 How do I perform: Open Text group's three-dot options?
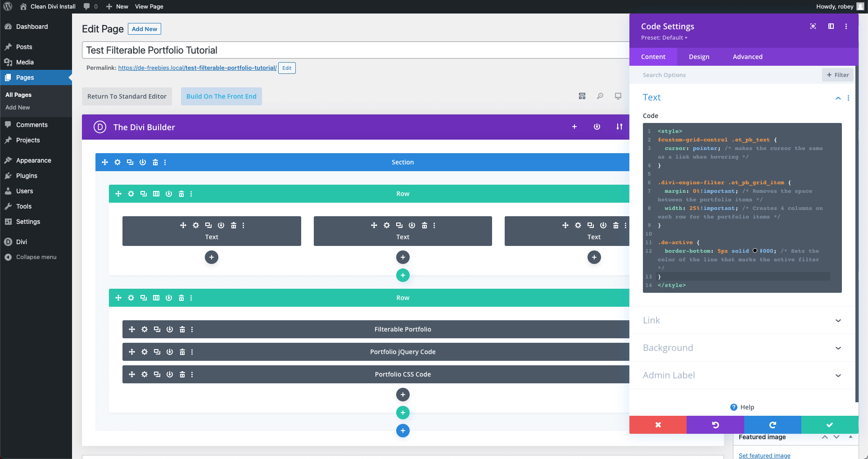point(849,98)
